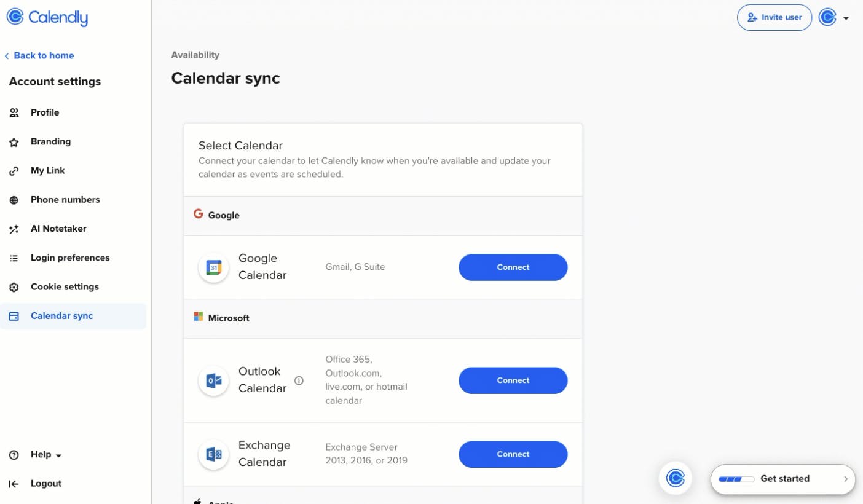Click the Calendar sync page heading

coord(226,78)
